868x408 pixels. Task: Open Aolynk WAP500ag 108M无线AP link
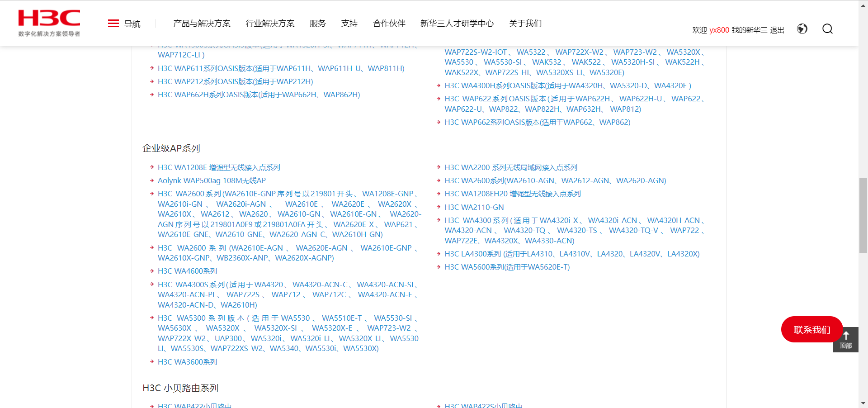(212, 180)
